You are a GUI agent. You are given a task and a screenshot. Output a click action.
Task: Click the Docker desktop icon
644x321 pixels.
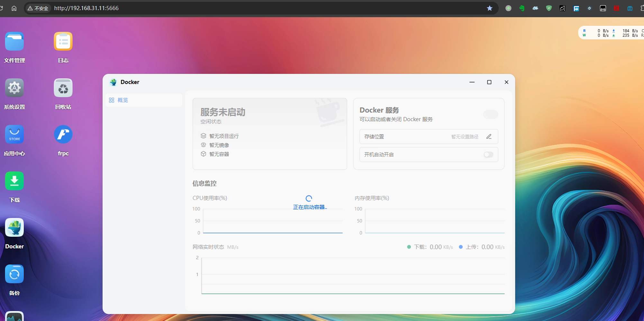[14, 227]
